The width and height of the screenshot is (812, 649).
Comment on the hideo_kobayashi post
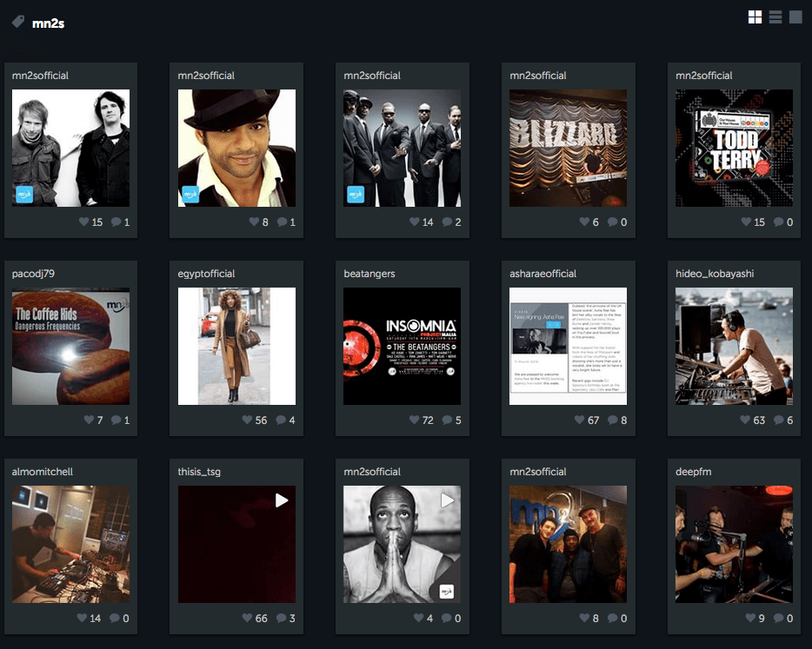pyautogui.click(x=778, y=421)
